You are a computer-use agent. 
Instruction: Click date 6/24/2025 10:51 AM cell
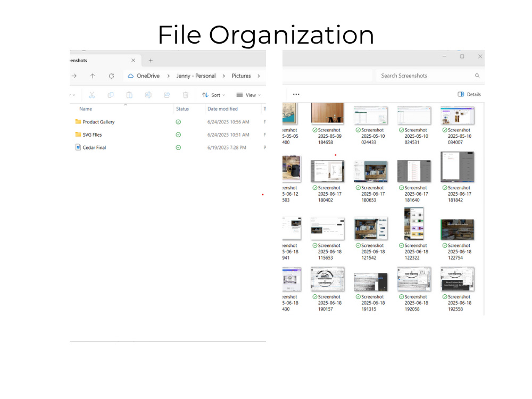pos(228,135)
